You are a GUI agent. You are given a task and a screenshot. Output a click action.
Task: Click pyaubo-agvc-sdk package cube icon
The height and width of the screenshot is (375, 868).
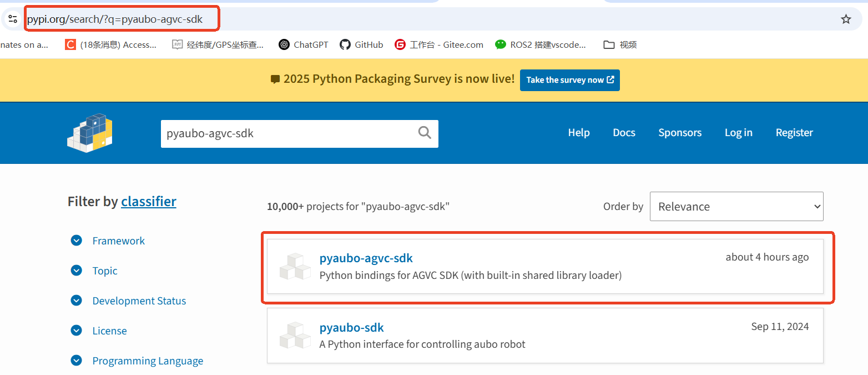click(295, 266)
